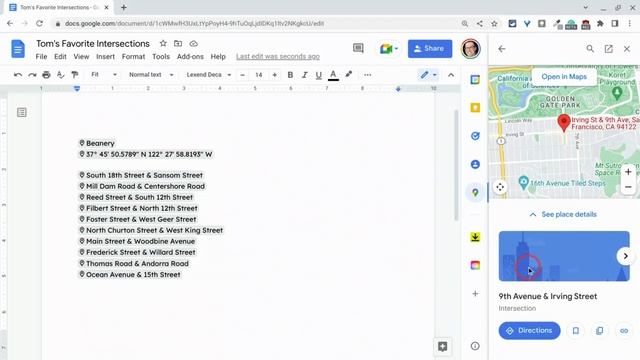Decrease font size with minus button
Viewport: 640px width, 360px height.
point(242,75)
